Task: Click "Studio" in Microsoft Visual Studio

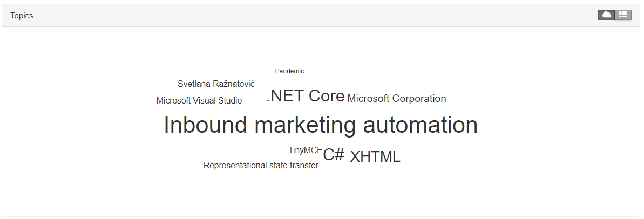Action: coord(230,100)
